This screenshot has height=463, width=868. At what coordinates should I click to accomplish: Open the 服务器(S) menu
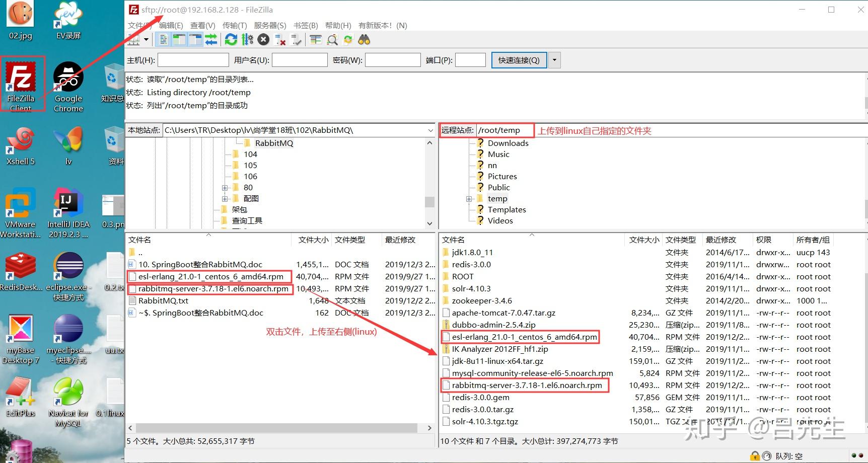(270, 25)
